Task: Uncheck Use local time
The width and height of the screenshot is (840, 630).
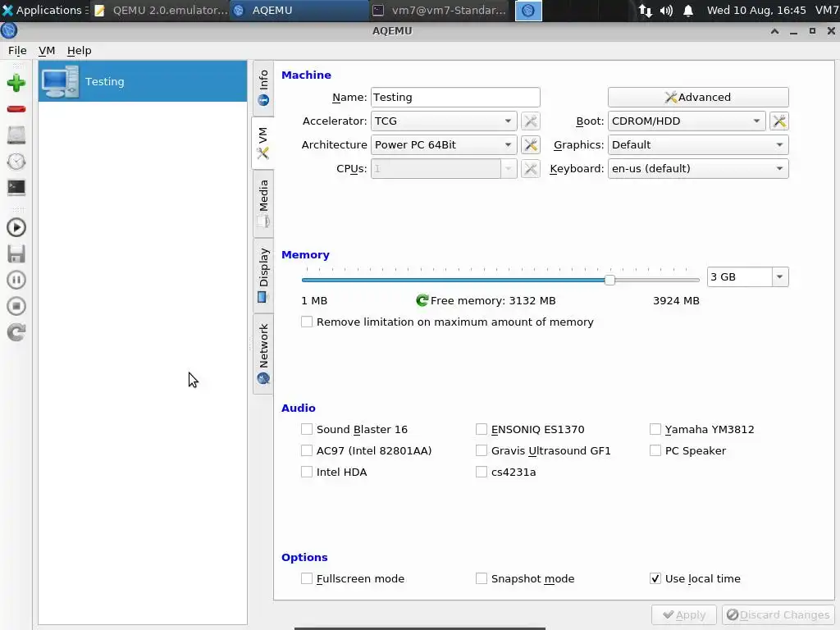Action: 655,578
